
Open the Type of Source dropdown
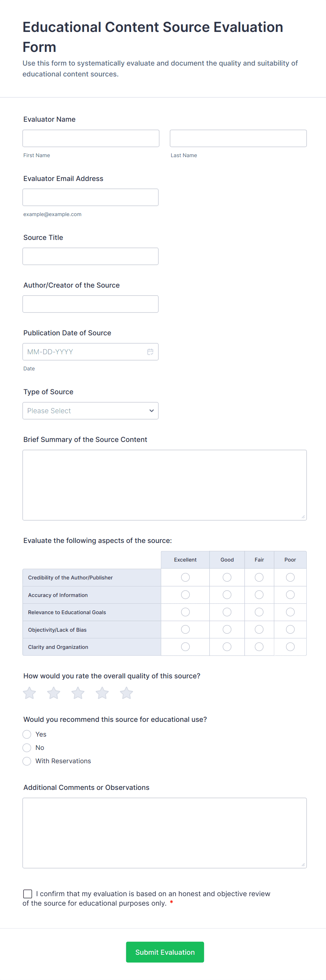click(90, 411)
